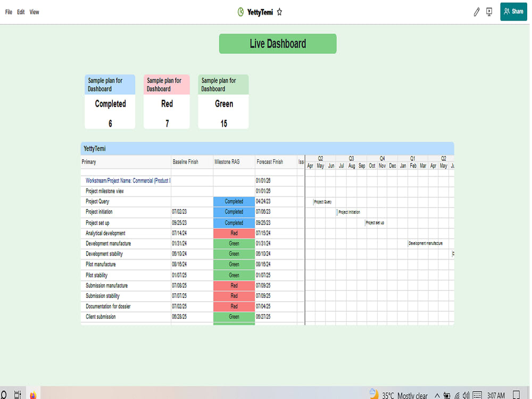Select the red RAG cell for Analytical development
532x399 pixels.
[x=234, y=233]
